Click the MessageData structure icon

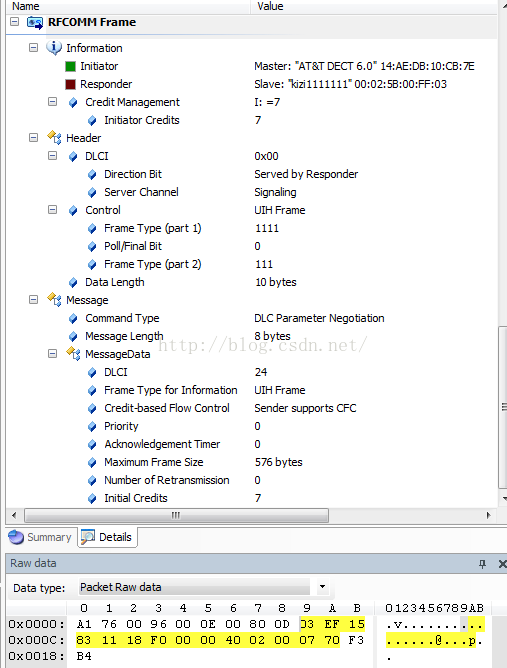73,354
